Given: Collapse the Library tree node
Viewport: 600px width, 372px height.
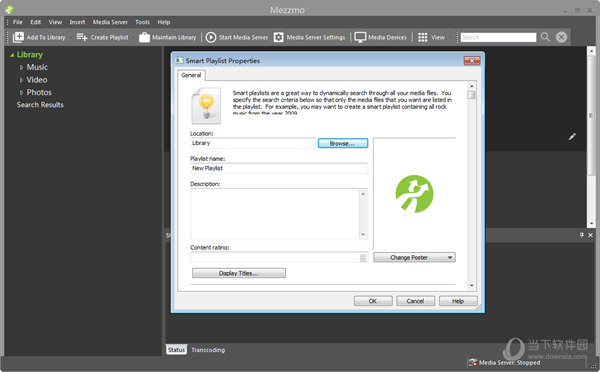Looking at the screenshot, I should tap(12, 55).
